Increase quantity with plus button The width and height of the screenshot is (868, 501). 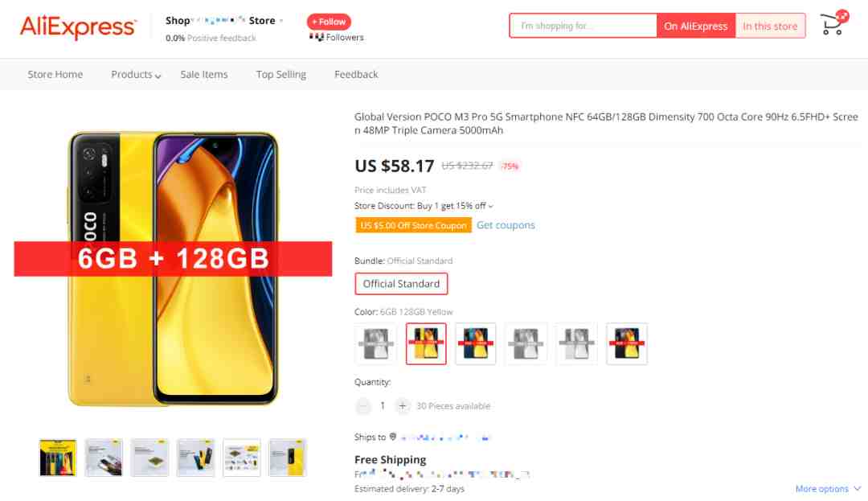click(403, 406)
